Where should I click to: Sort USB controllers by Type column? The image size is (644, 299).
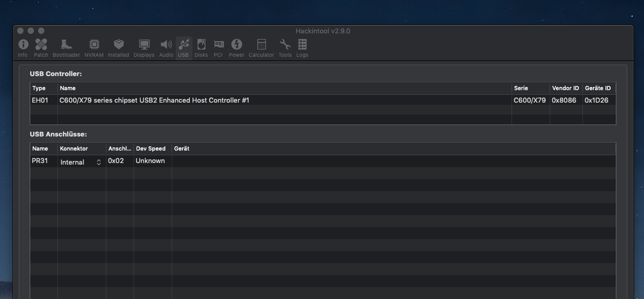[x=44, y=88]
